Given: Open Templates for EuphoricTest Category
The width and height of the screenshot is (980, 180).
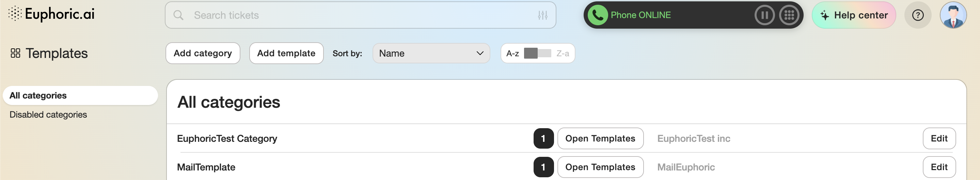Looking at the screenshot, I should pyautogui.click(x=600, y=138).
